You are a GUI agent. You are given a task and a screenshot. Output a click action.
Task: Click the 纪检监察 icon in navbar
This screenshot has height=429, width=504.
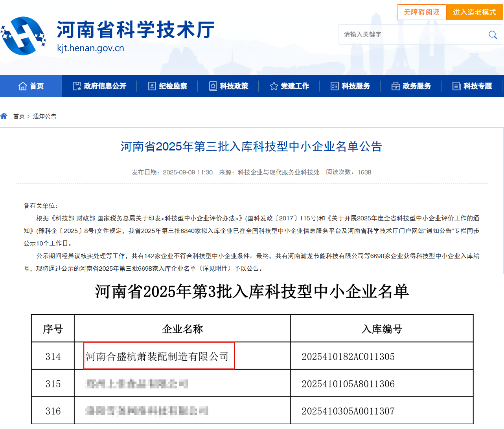coord(152,86)
